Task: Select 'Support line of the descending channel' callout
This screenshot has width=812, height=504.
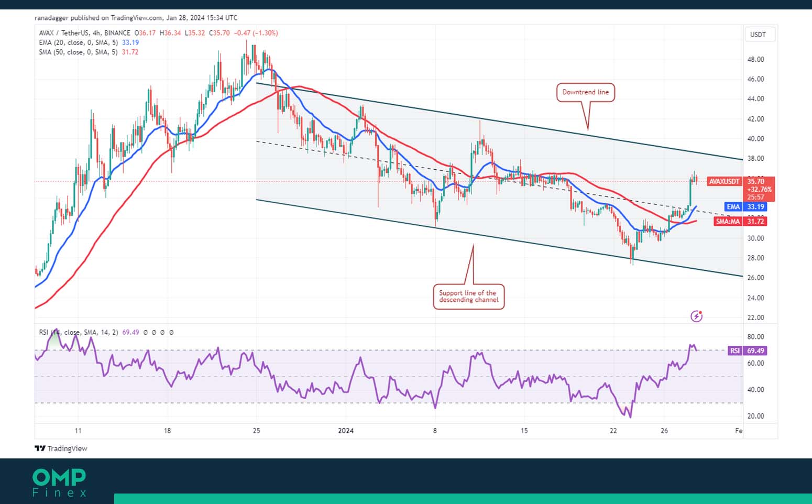Action: click(x=468, y=297)
